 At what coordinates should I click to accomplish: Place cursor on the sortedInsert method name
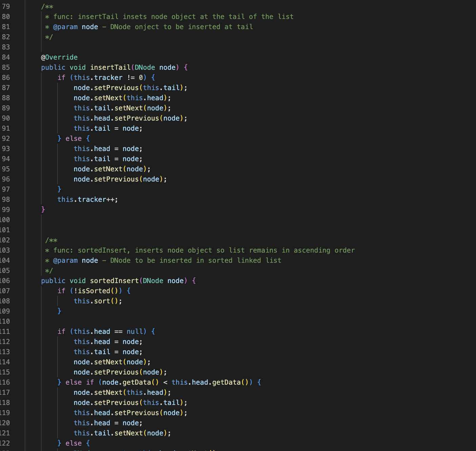114,281
